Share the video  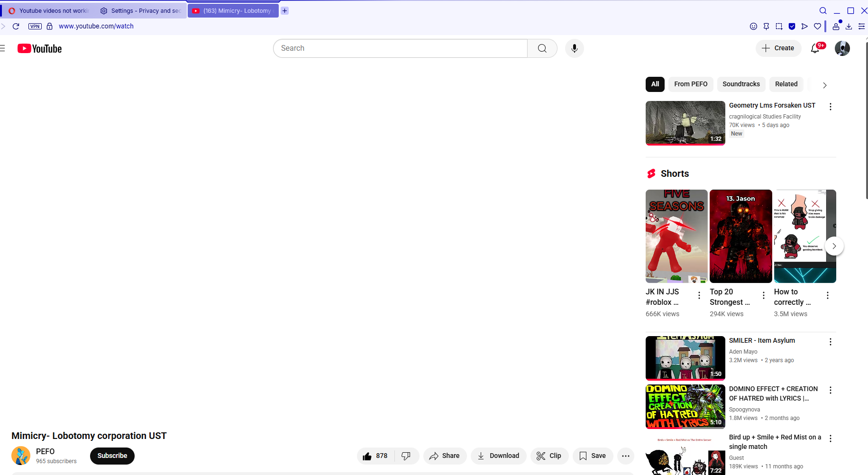(x=445, y=456)
